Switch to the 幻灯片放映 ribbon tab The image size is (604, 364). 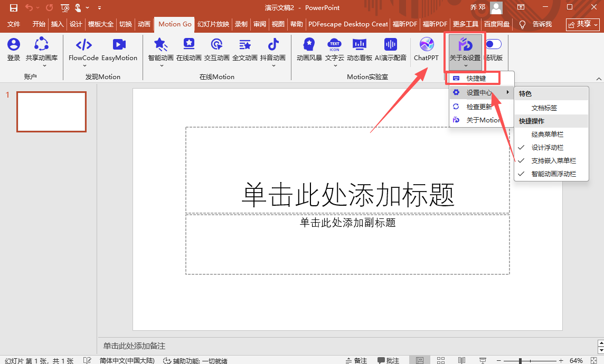click(213, 24)
